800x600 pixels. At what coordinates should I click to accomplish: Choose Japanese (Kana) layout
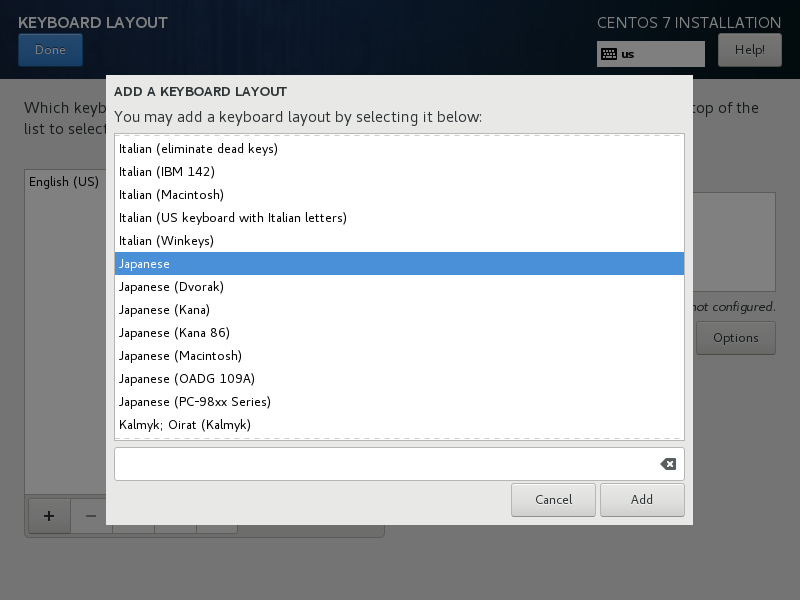399,310
